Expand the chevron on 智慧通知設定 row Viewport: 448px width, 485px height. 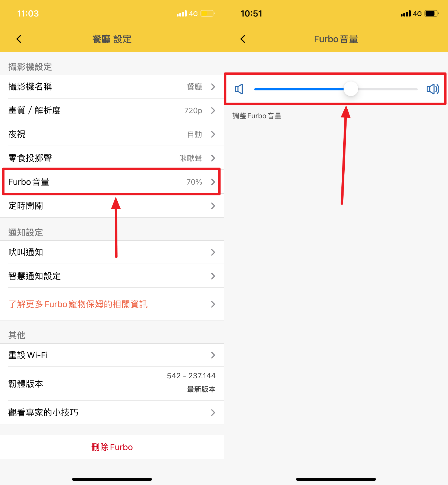click(x=213, y=276)
